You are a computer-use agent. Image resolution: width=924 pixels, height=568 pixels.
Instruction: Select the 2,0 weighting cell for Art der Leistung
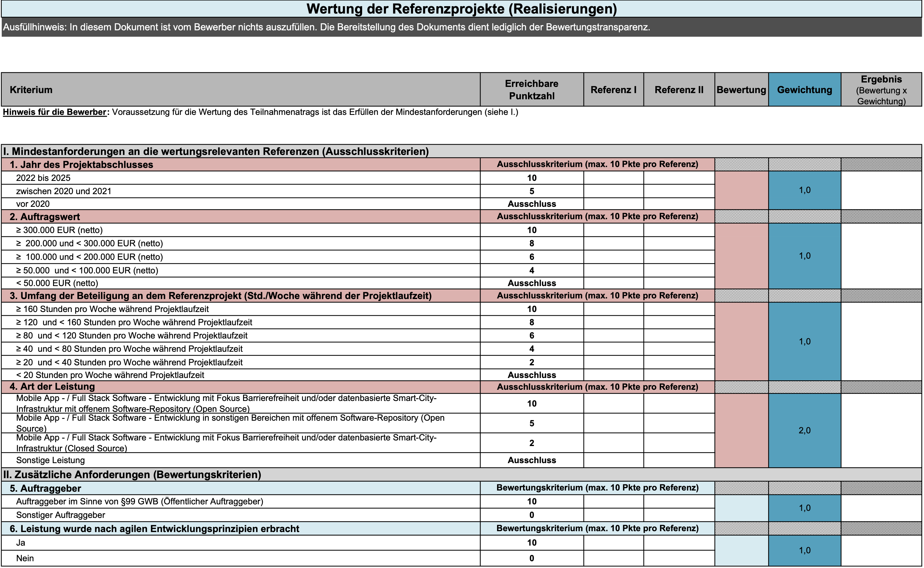pos(804,430)
